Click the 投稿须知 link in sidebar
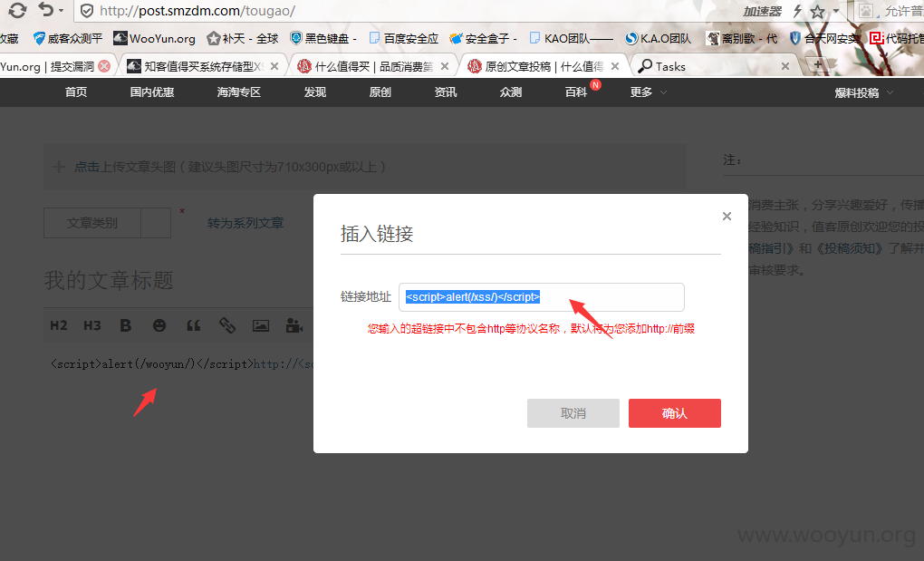The image size is (924, 561). [849, 248]
